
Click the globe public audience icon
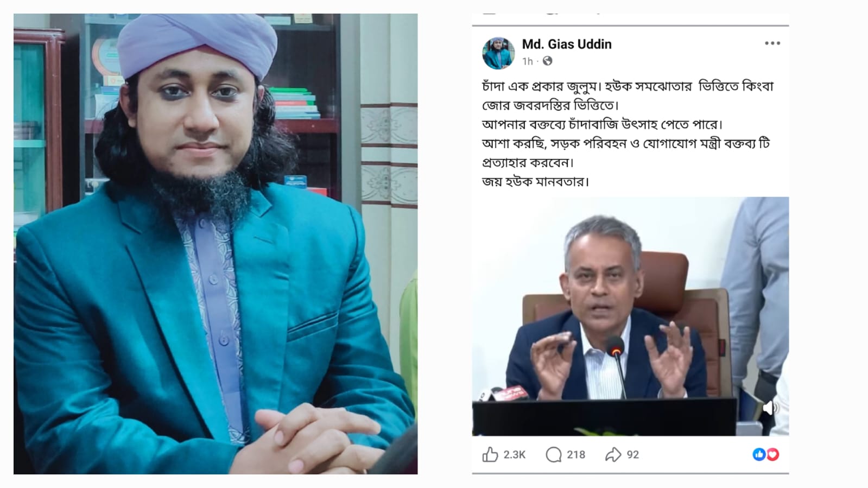coord(547,61)
